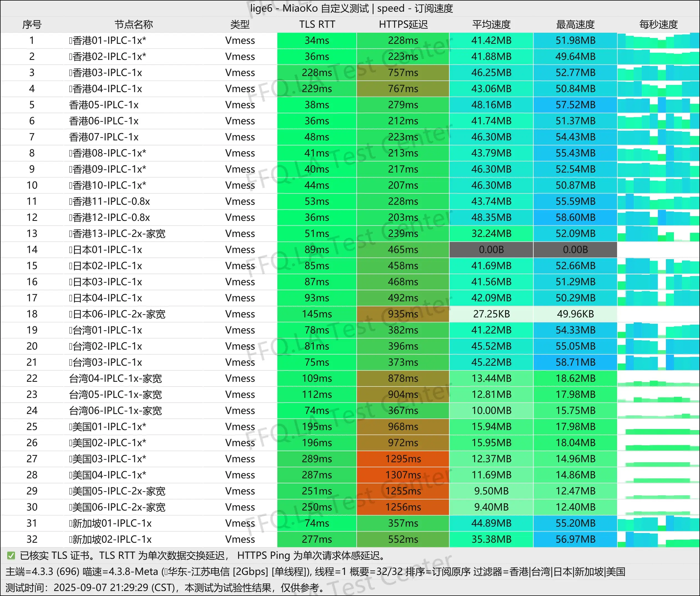The image size is (700, 596).
Task: Click the 每秒速度 column header
Action: [658, 24]
